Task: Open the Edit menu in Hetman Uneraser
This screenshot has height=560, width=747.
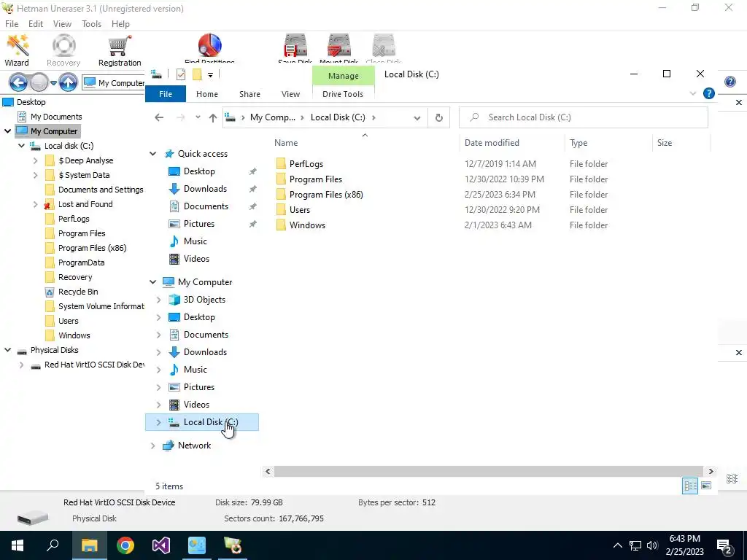Action: click(36, 24)
